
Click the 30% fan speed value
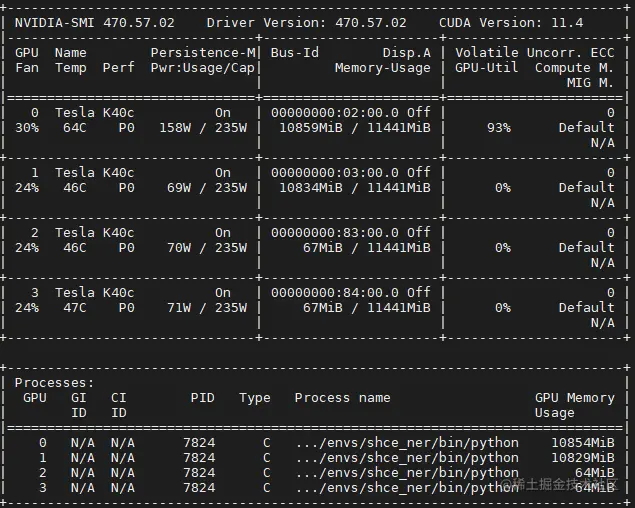click(x=27, y=128)
